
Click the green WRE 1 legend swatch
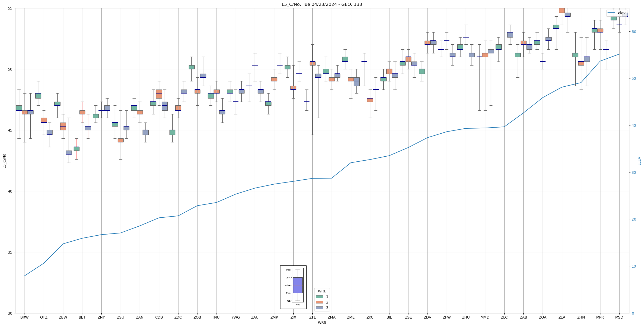click(319, 297)
